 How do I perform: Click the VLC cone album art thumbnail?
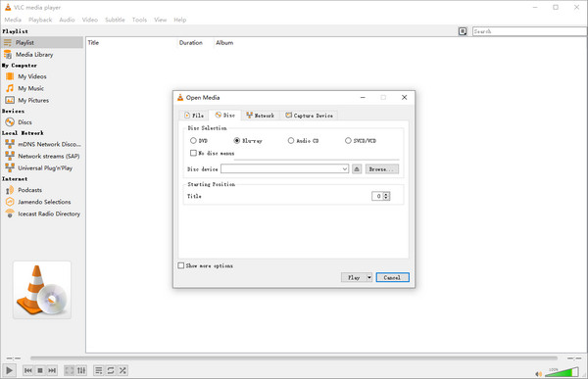[42, 290]
